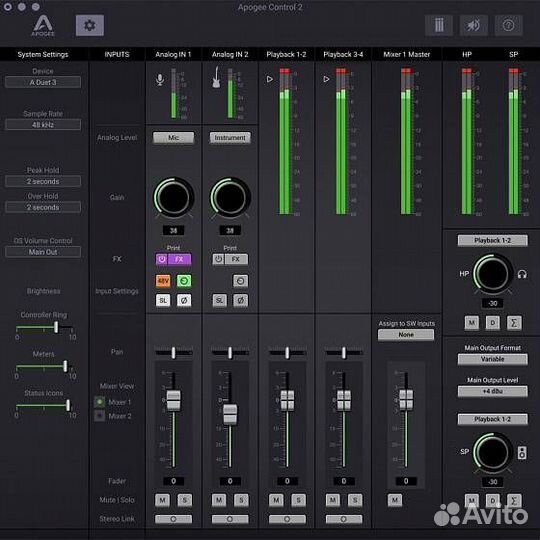Click the HP volume knob
This screenshot has height=540, width=540.
point(492,274)
